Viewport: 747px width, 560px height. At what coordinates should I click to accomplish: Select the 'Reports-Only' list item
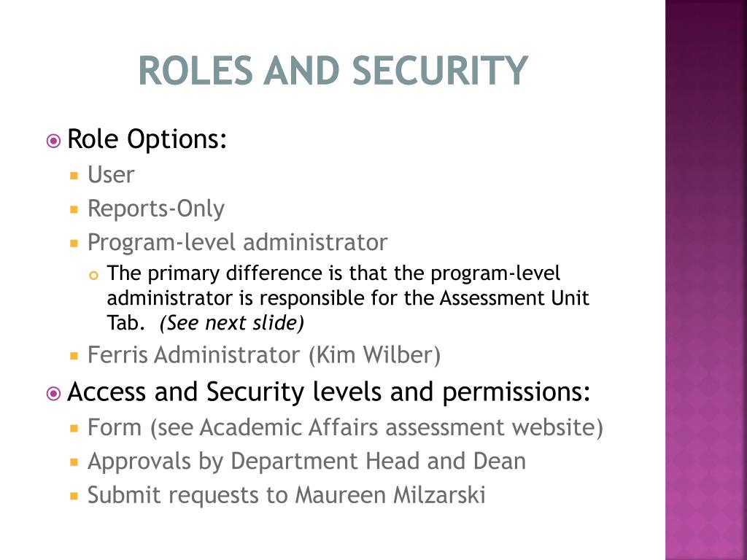(x=156, y=209)
